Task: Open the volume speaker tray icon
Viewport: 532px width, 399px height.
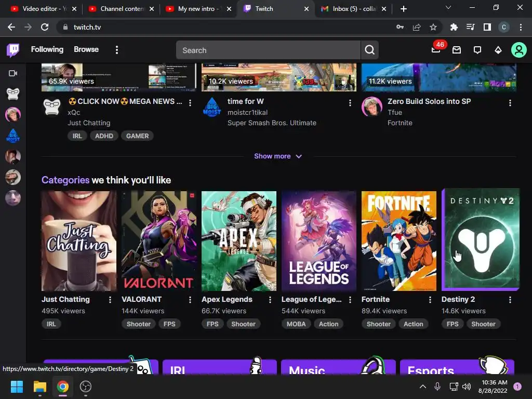Action: (467, 387)
